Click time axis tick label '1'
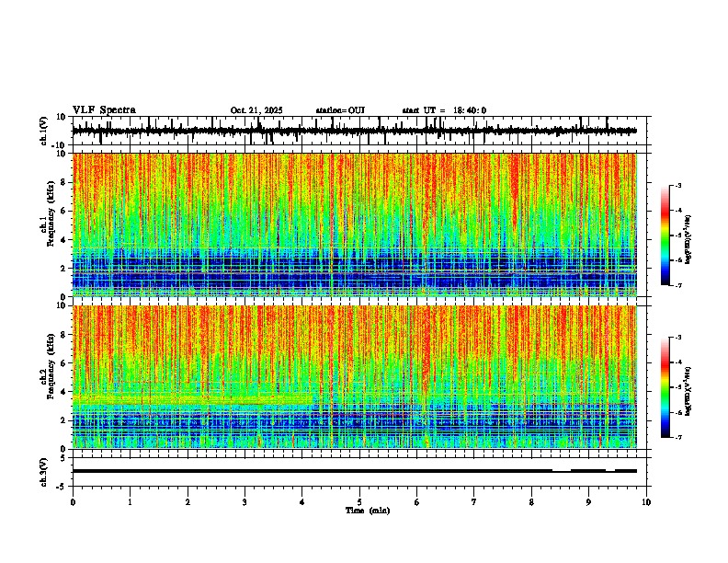Screen dimensions: 728x563 (130, 502)
